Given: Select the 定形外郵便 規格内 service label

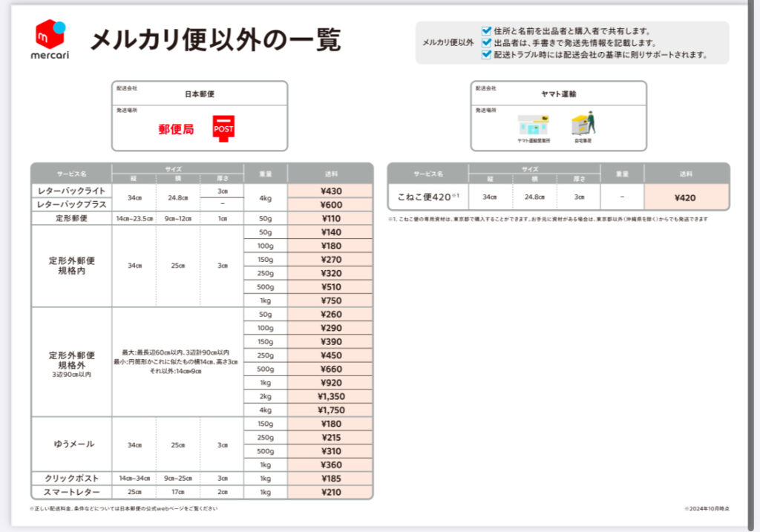Looking at the screenshot, I should (72, 266).
